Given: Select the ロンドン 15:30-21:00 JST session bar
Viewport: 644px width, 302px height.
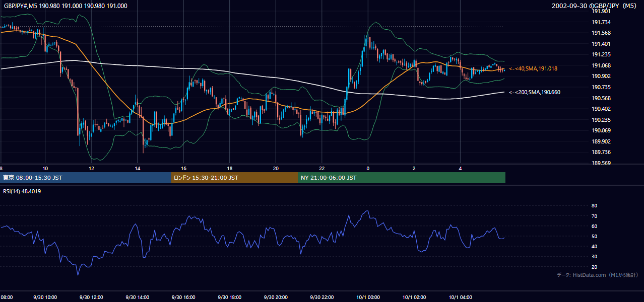Looking at the screenshot, I should coord(234,178).
